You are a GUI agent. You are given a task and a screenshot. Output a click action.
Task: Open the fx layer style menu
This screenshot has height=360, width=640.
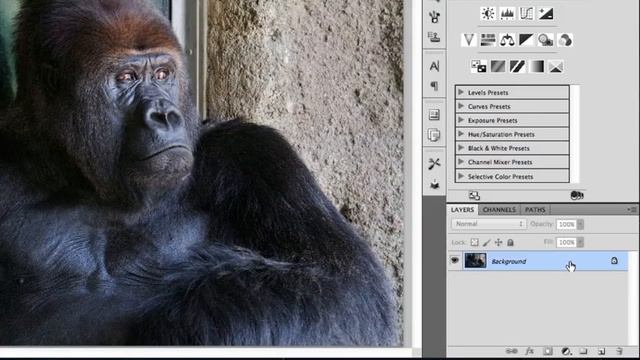tap(529, 351)
